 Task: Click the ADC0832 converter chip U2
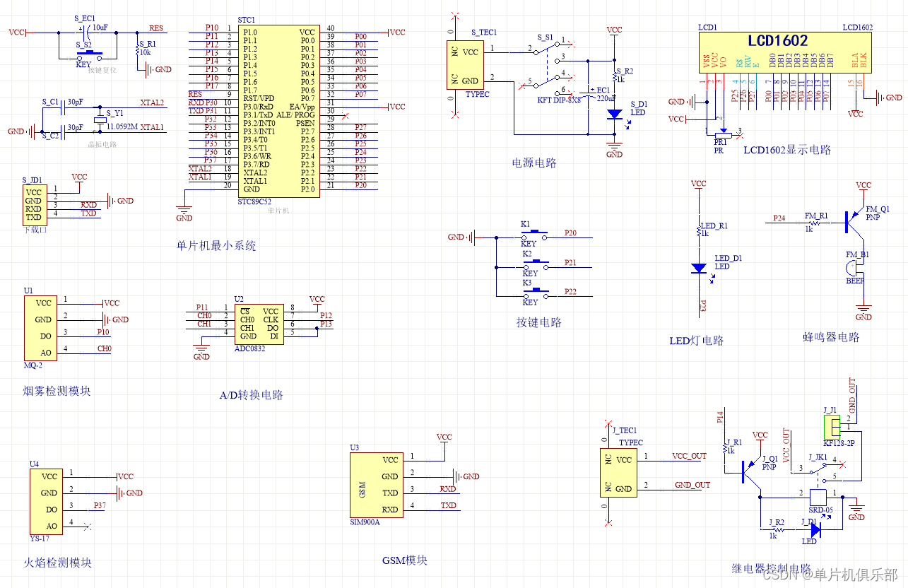[259, 324]
